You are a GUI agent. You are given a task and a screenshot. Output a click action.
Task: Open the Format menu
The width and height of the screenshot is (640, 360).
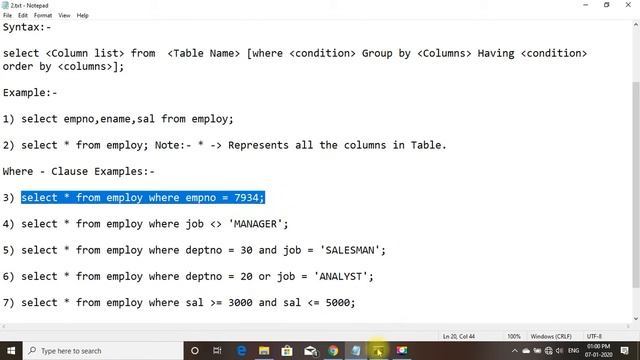point(43,16)
